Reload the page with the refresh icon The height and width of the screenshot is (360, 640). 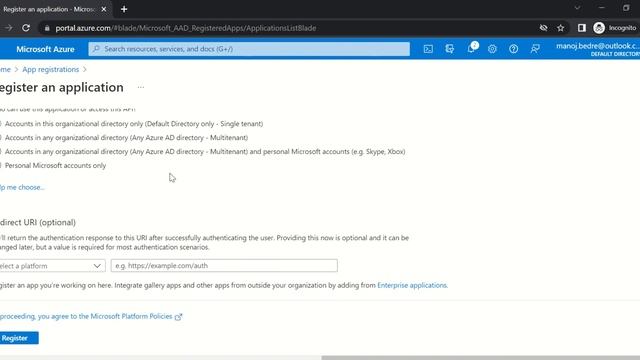coord(26,28)
